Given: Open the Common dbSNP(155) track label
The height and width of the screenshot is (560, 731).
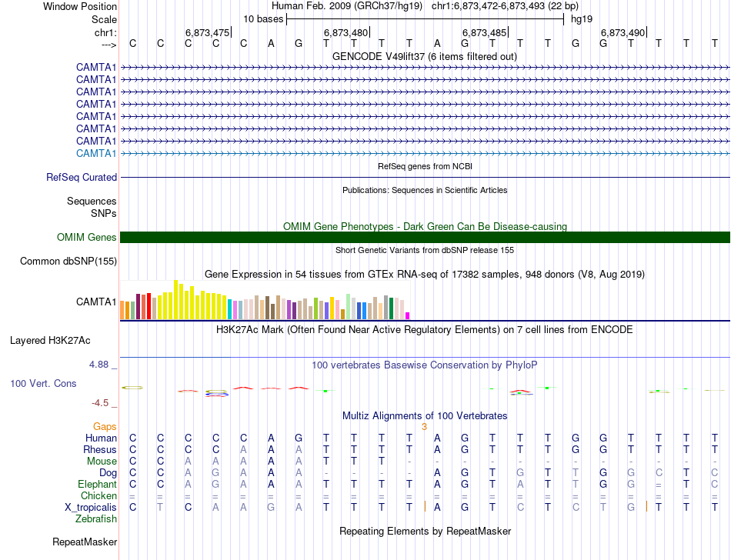Looking at the screenshot, I should pos(68,261).
